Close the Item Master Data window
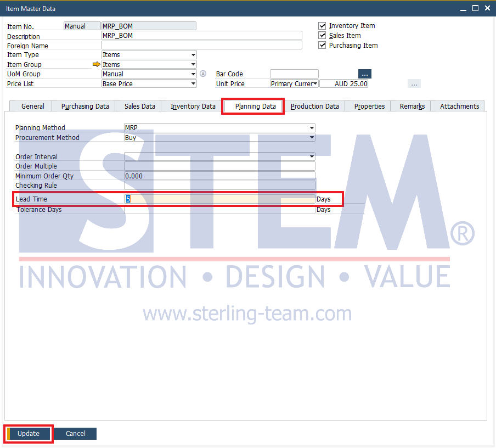 487,8
